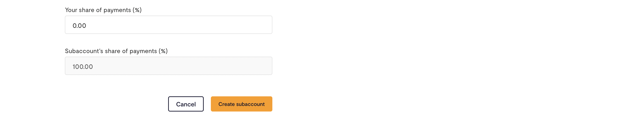Select the greyed-out percentage input box
Screen dimensions: 644x124
[x=168, y=66]
